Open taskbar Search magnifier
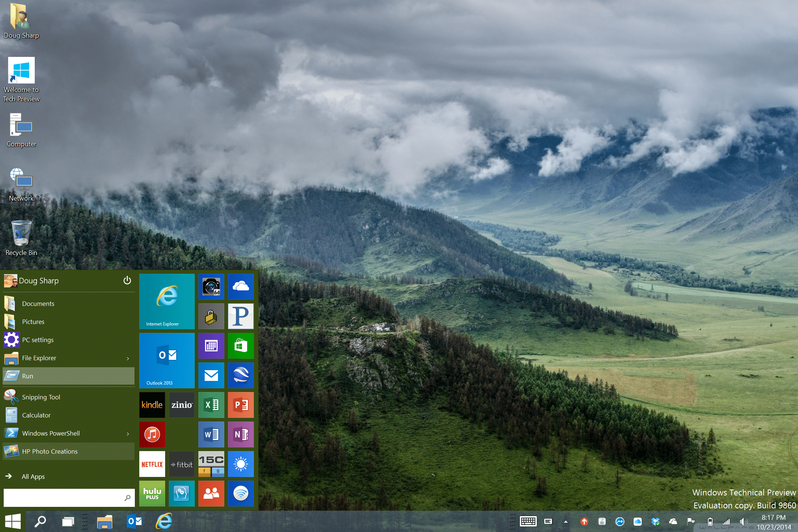Image resolution: width=798 pixels, height=532 pixels. coord(40,521)
